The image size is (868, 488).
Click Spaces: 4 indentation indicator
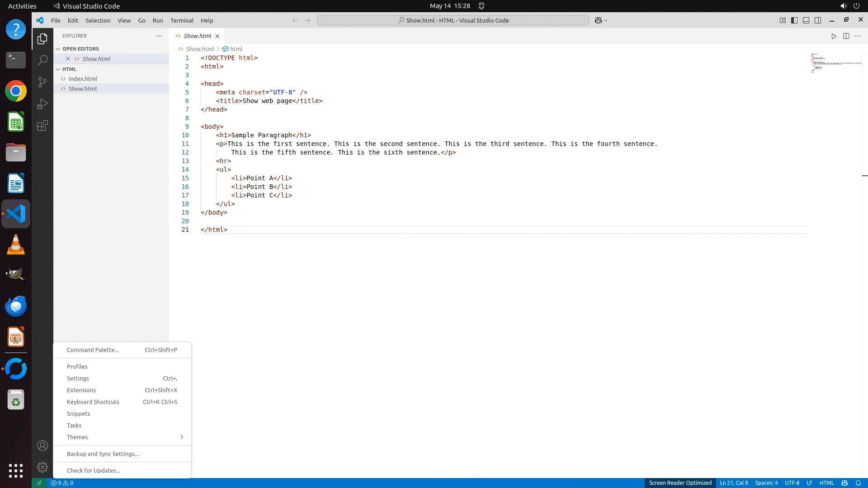pos(766,483)
